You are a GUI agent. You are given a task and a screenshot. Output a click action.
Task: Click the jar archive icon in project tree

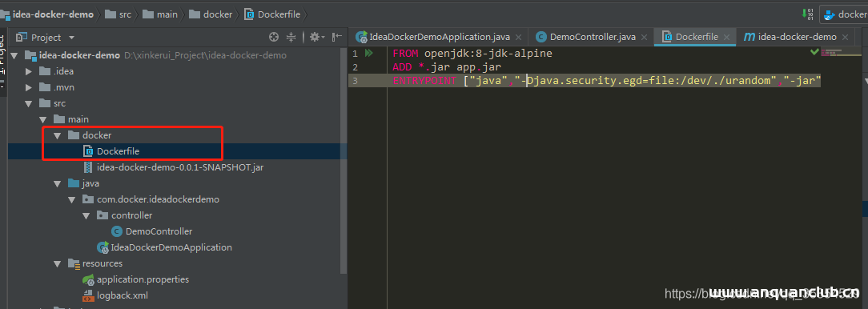(x=88, y=167)
